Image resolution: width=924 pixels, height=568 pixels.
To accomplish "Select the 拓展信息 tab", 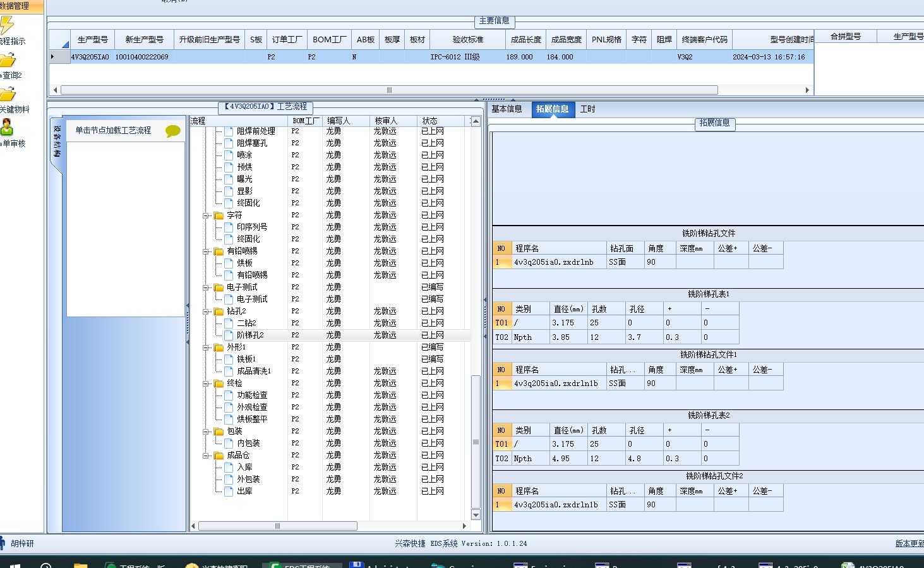I will (x=553, y=109).
